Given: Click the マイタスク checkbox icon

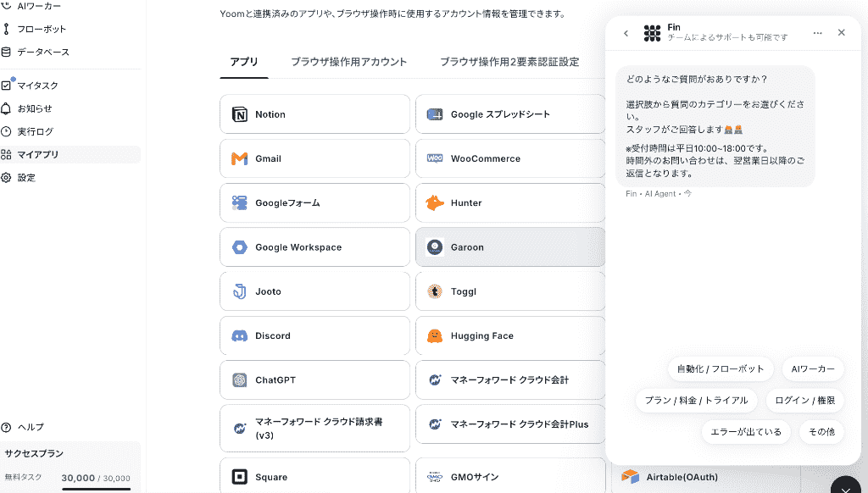Looking at the screenshot, I should coord(6,86).
